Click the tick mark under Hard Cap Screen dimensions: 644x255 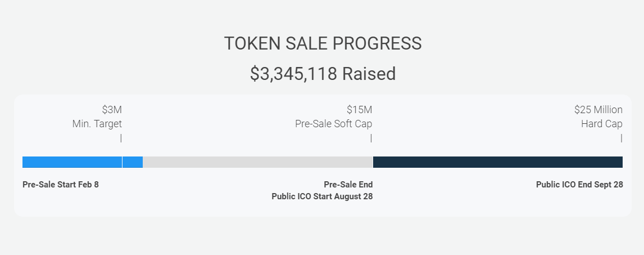point(621,138)
